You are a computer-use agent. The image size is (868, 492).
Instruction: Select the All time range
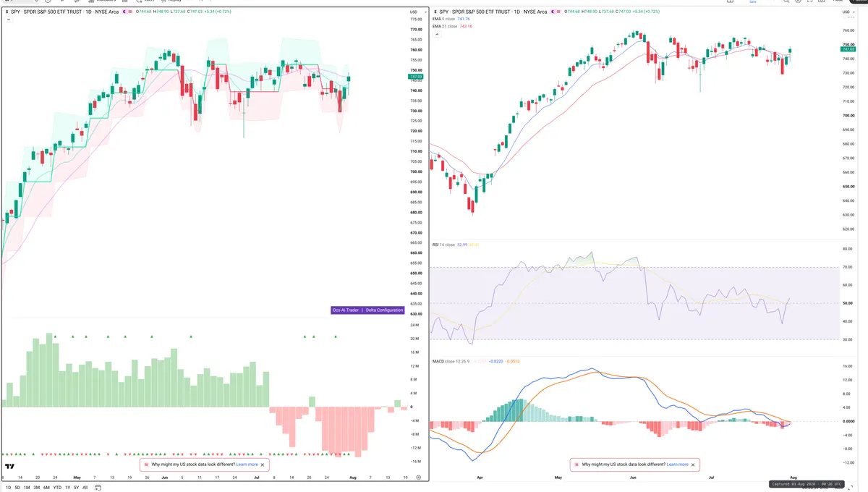[85, 488]
